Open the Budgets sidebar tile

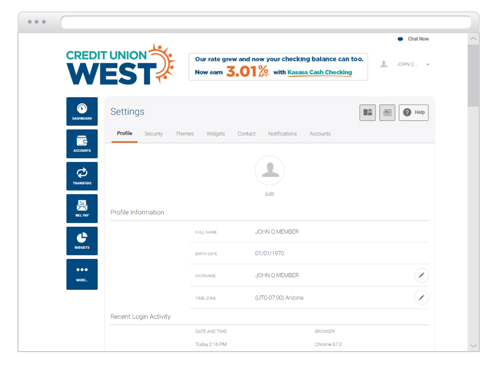coord(82,241)
